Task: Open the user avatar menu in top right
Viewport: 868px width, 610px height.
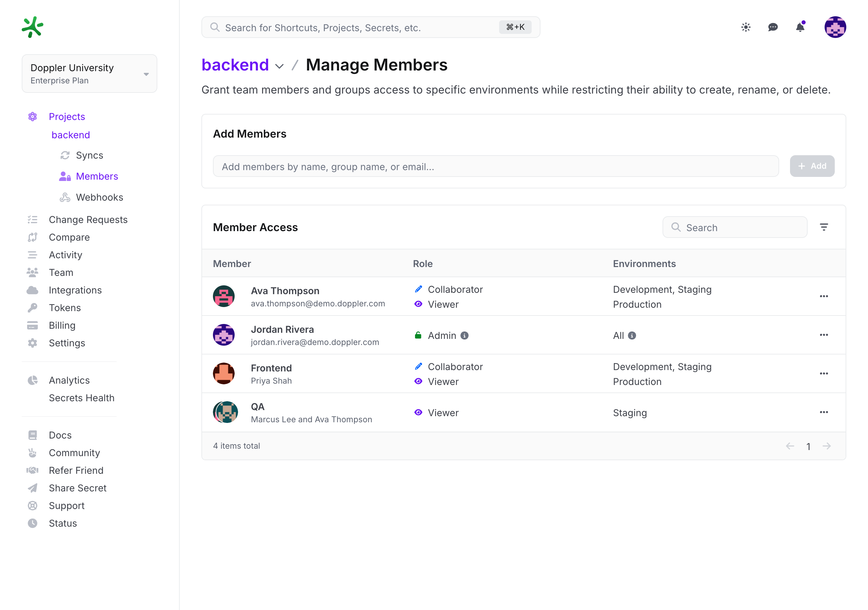Action: coord(835,27)
